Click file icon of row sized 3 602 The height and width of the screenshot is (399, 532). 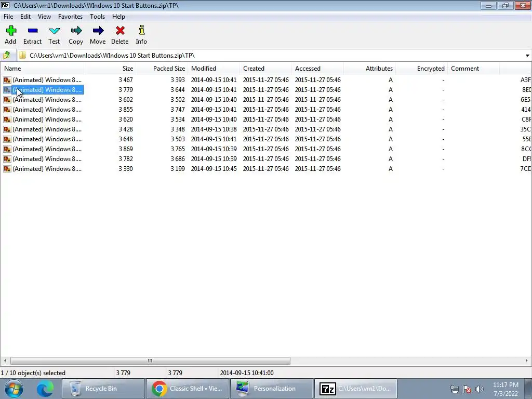7,99
